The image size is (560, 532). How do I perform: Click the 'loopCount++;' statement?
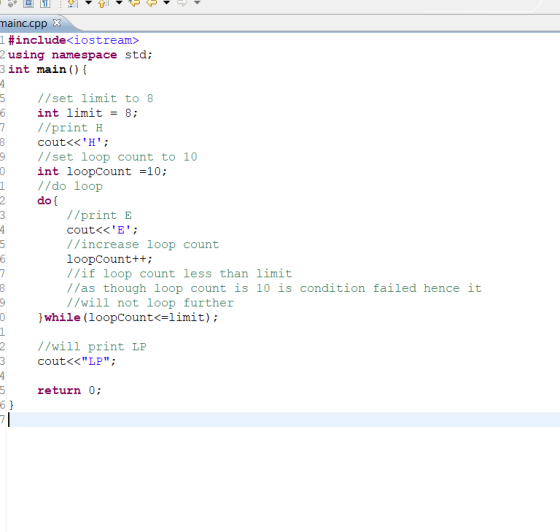click(110, 259)
